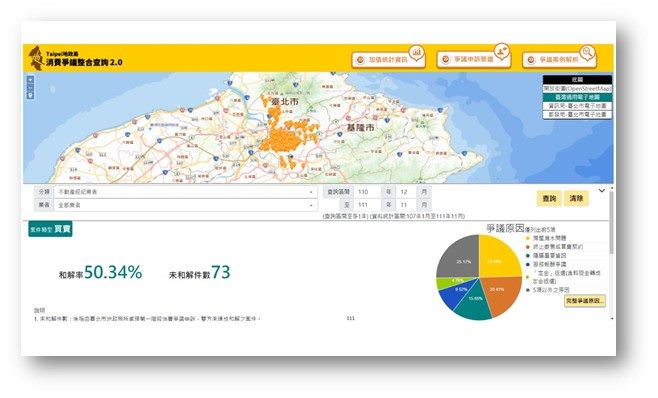Click the unsettled case count 73

pos(220,272)
